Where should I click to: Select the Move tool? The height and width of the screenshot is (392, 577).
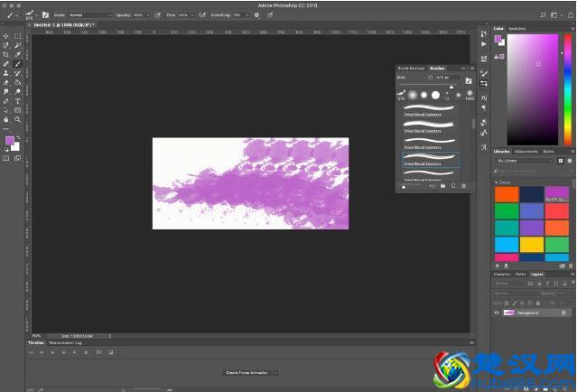click(6, 36)
